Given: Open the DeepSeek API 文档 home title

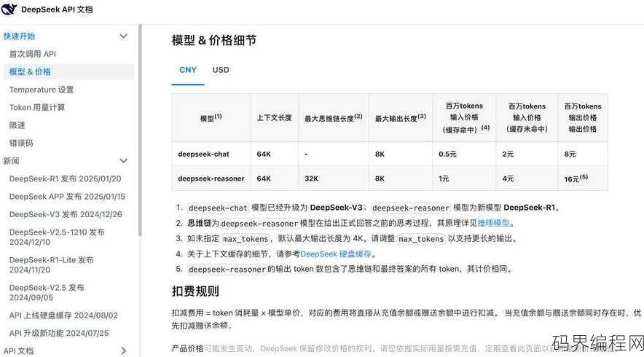Looking at the screenshot, I should [57, 9].
